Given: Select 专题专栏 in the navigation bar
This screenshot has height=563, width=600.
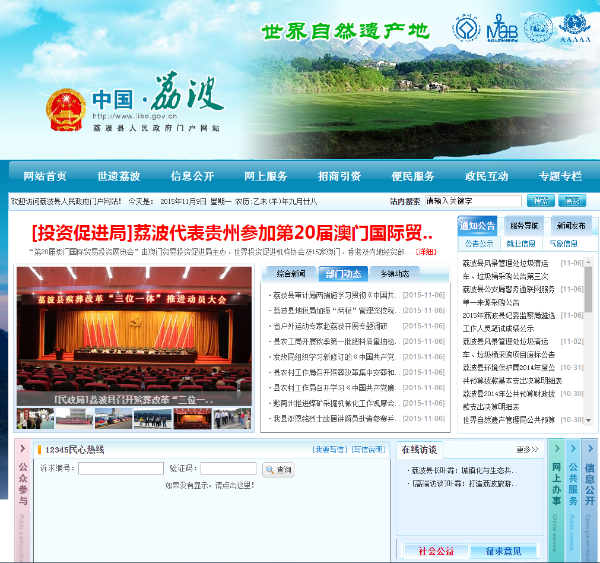Looking at the screenshot, I should [x=559, y=176].
